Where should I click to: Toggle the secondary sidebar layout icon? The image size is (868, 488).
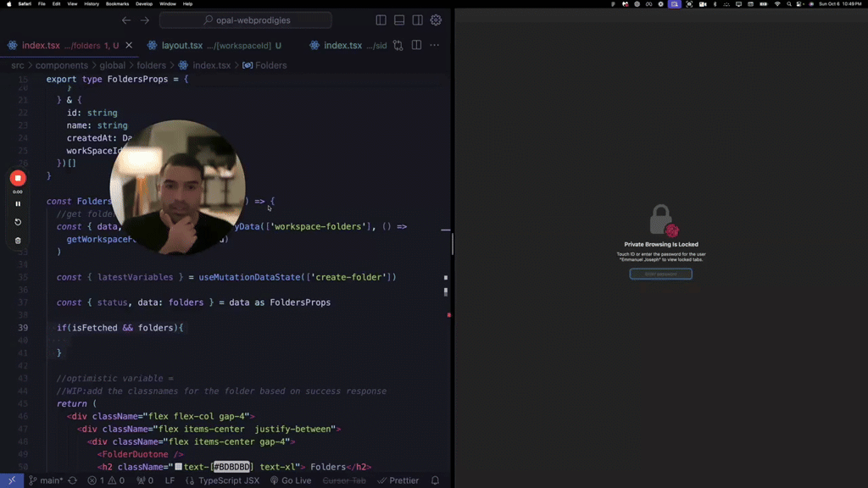tap(417, 20)
